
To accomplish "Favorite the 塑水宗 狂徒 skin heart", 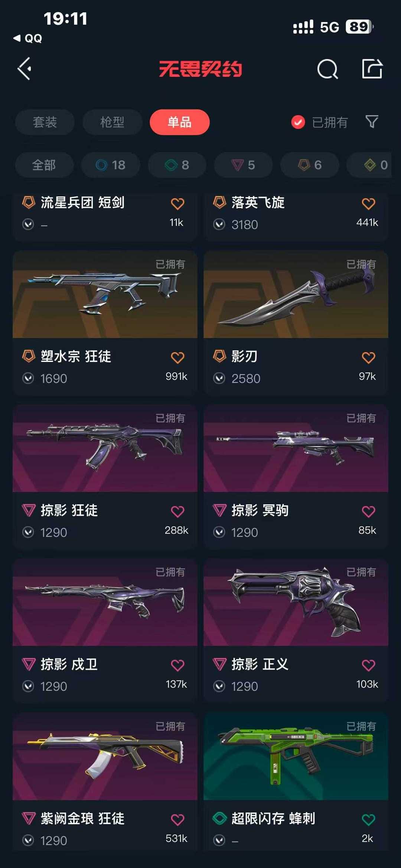I will point(177,357).
